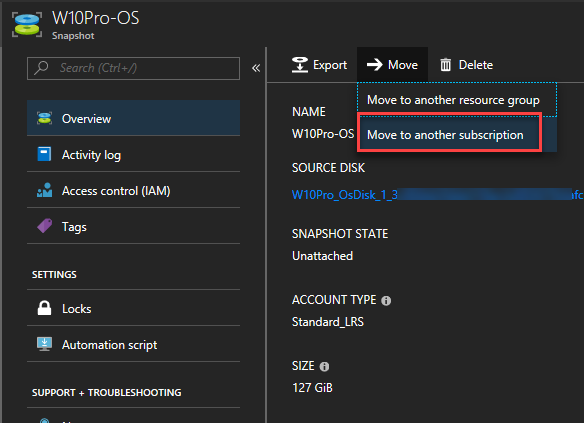Click the Access control (IAM) people icon

pyautogui.click(x=44, y=190)
